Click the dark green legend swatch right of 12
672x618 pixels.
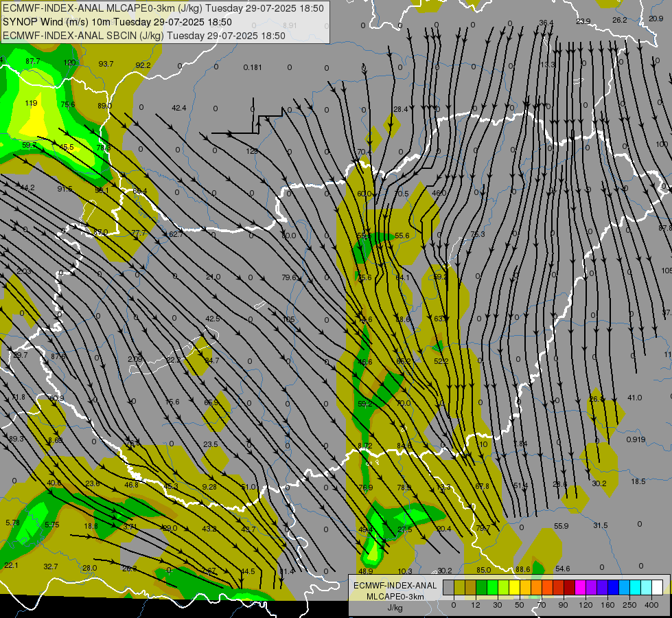(x=481, y=587)
